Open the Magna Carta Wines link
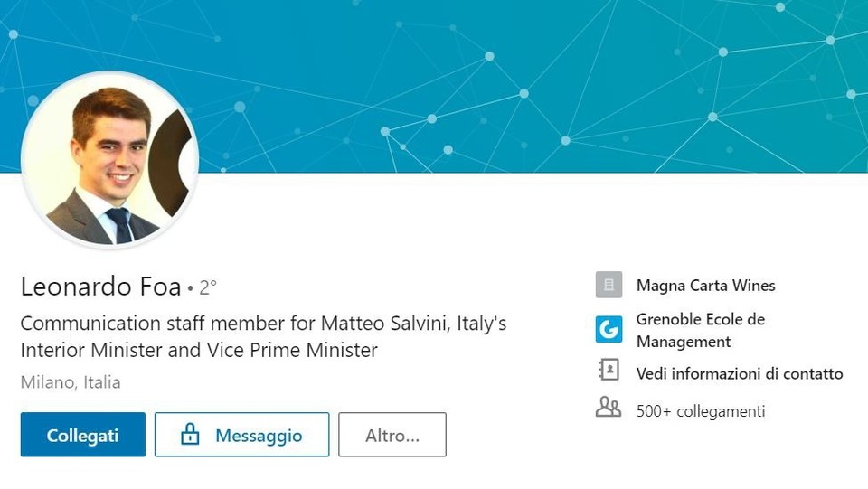The height and width of the screenshot is (489, 868). pos(706,286)
